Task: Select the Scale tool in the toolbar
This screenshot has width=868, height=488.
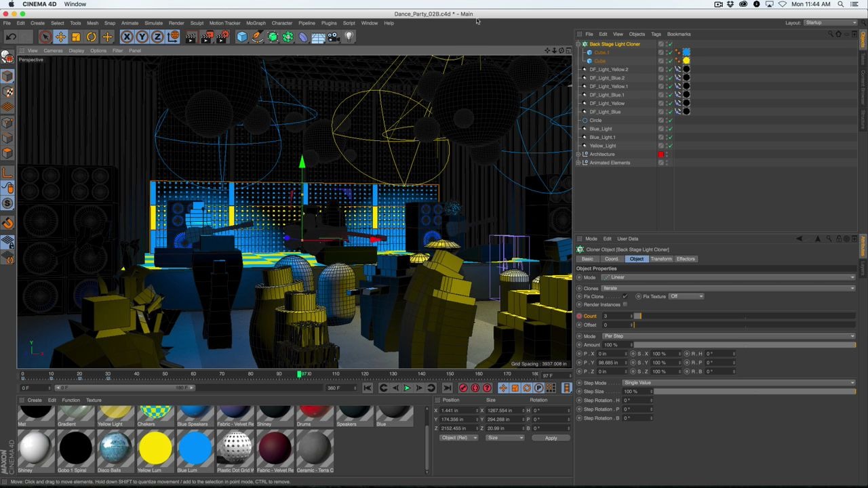Action: click(x=76, y=37)
